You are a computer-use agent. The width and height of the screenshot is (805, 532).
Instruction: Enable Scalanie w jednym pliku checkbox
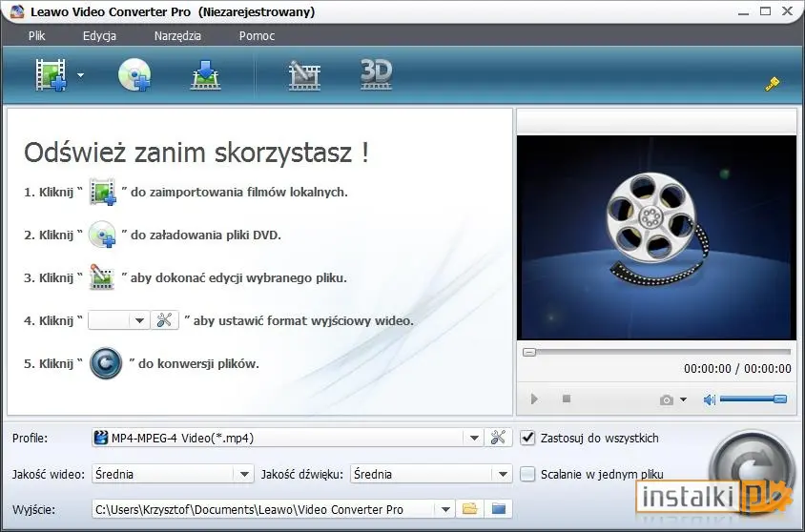point(527,474)
